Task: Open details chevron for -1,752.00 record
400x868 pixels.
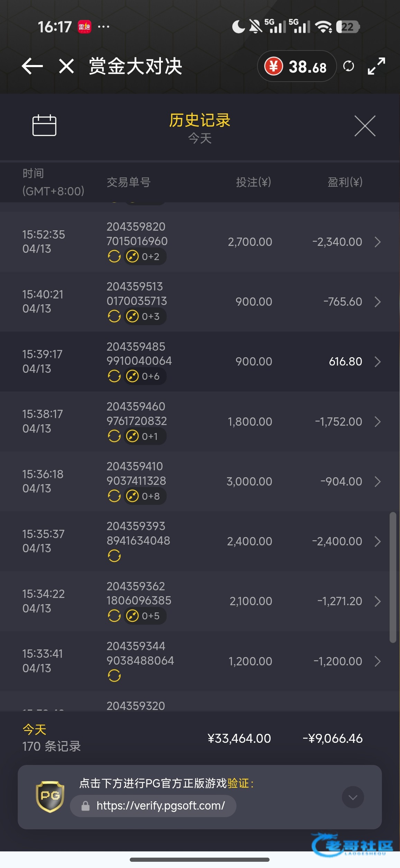Action: coord(378,422)
